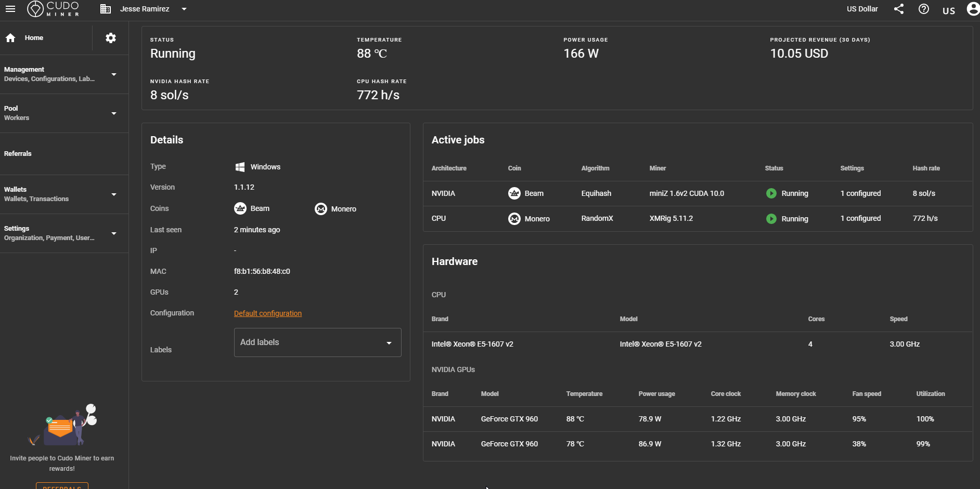Image resolution: width=980 pixels, height=489 pixels.
Task: Click the Cudo Miner logo
Action: [x=53, y=9]
